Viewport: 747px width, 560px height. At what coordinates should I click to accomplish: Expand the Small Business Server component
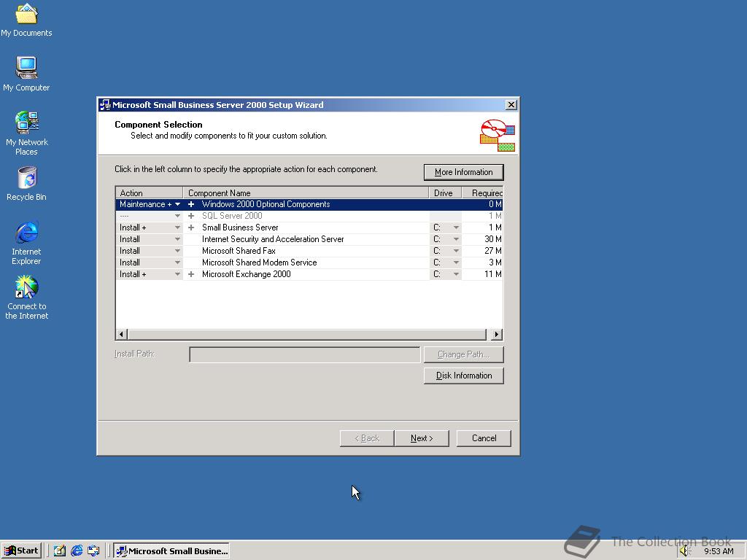click(x=191, y=227)
